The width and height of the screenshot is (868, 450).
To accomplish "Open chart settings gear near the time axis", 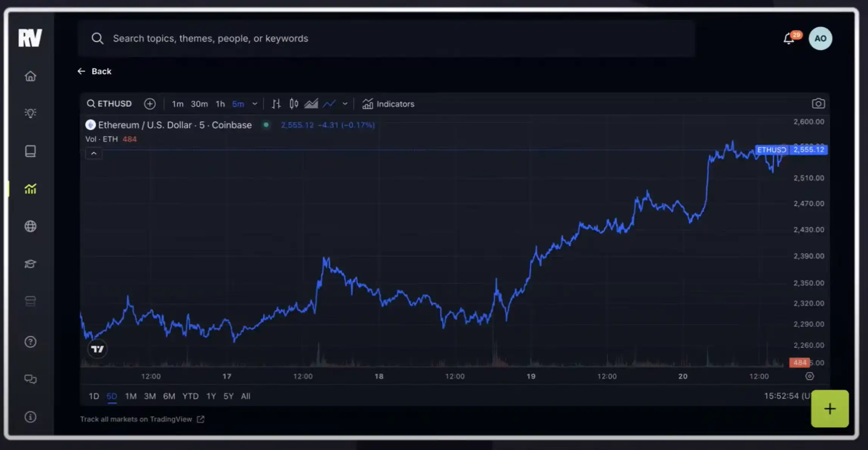I will [809, 376].
